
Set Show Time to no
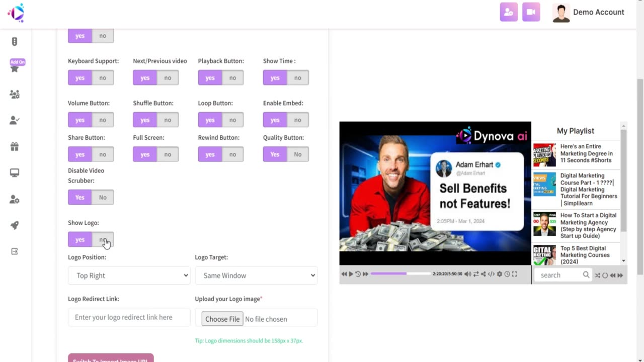click(x=297, y=77)
